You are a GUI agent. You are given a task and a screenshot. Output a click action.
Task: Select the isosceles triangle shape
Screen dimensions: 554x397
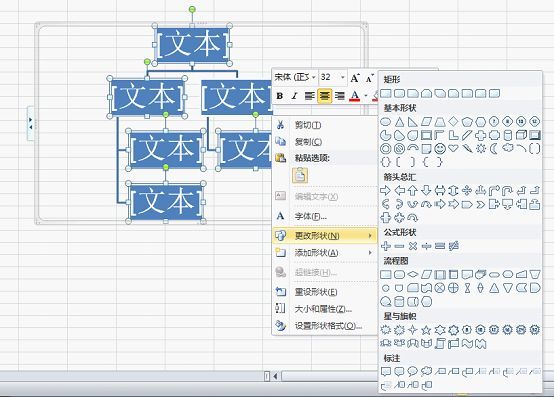click(x=399, y=122)
